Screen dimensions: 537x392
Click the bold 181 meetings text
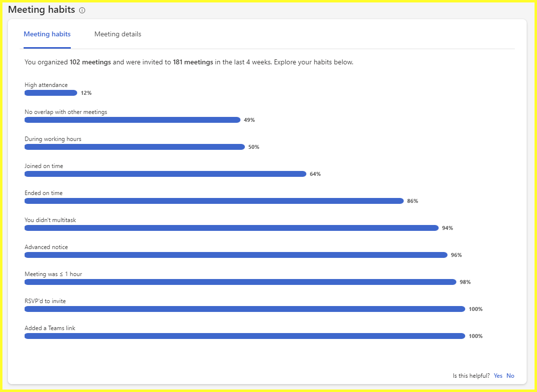click(193, 62)
